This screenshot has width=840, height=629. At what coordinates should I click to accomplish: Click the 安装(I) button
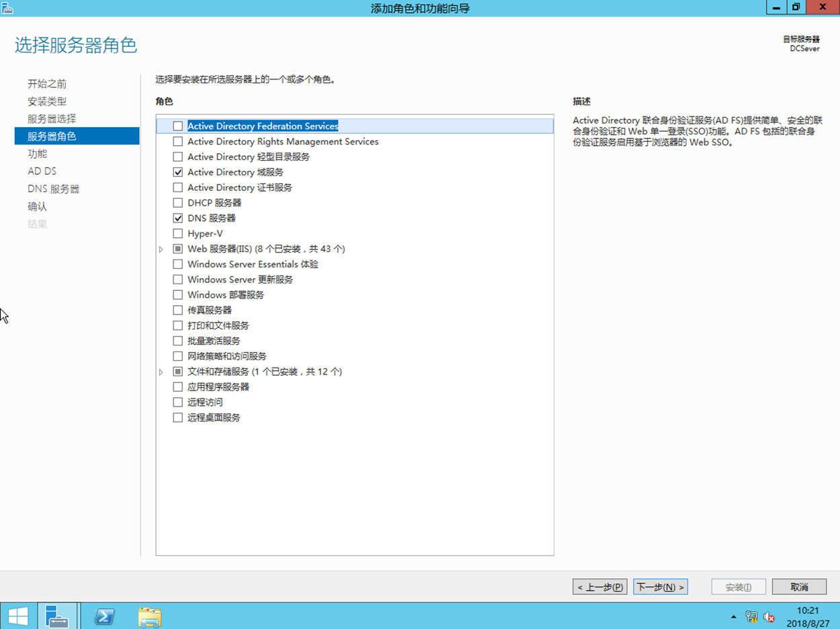pos(739,587)
